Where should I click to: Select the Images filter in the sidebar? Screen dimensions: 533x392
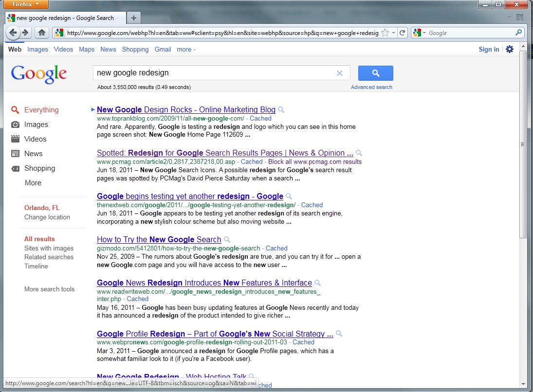coord(37,125)
